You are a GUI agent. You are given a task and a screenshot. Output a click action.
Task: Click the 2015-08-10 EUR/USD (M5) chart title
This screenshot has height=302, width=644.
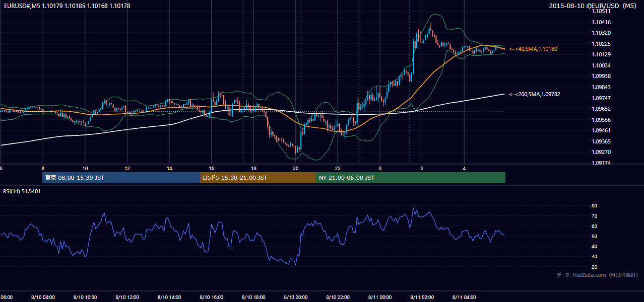[594, 6]
